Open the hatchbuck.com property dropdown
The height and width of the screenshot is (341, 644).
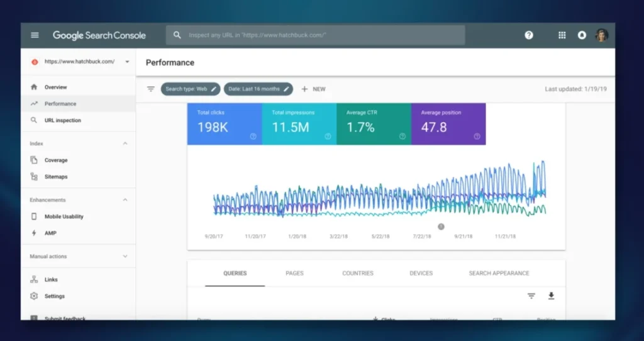(127, 62)
